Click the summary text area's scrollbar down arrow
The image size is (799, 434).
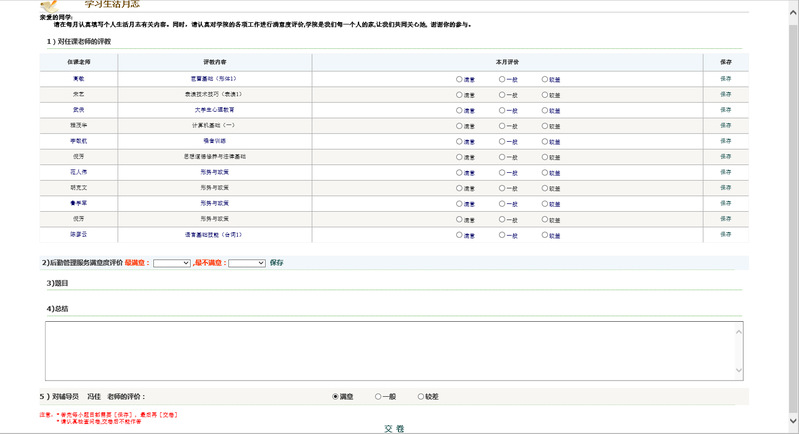(x=739, y=374)
